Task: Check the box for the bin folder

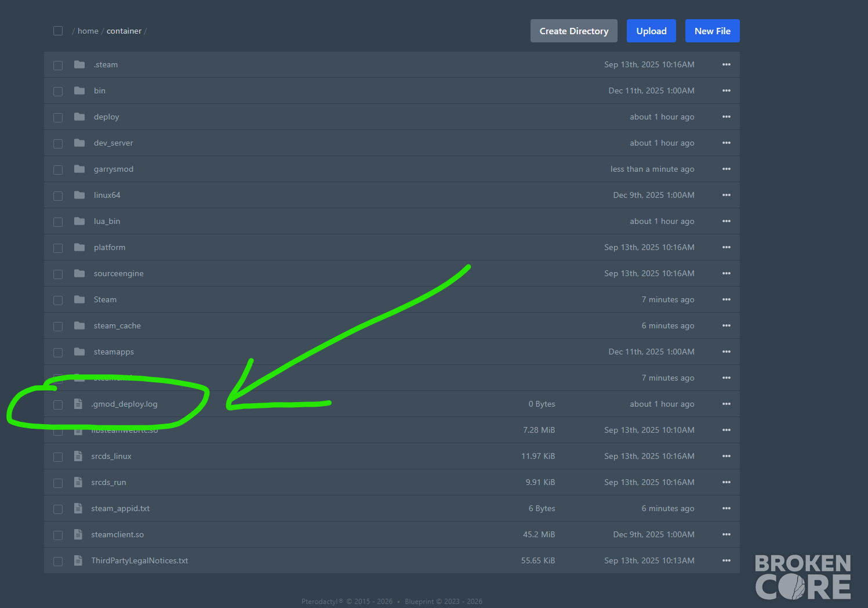Action: 58,91
